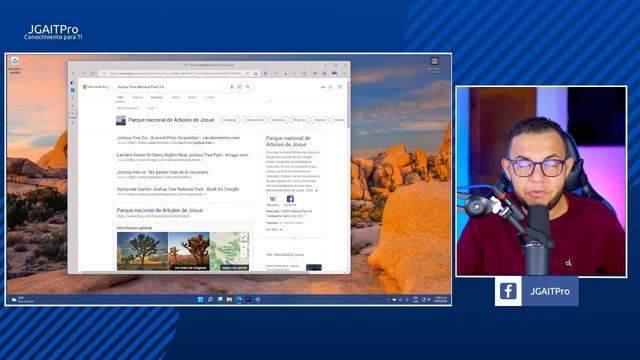Image resolution: width=640 pixels, height=360 pixels.
Task: Click the Bing rewards account icon
Action: [x=331, y=87]
